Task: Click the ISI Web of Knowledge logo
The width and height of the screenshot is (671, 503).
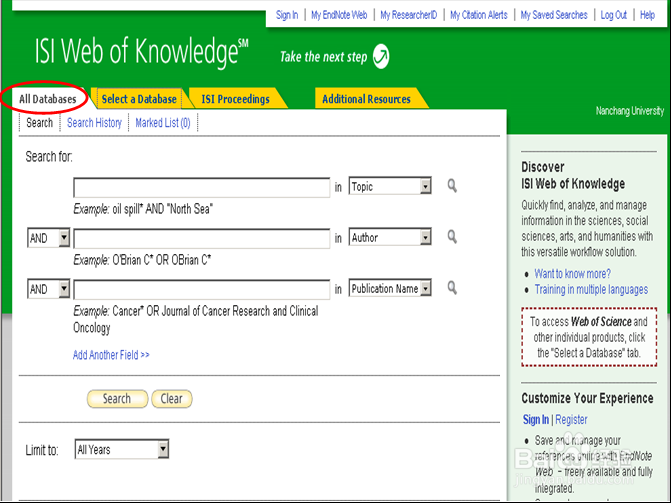Action: pyautogui.click(x=141, y=52)
